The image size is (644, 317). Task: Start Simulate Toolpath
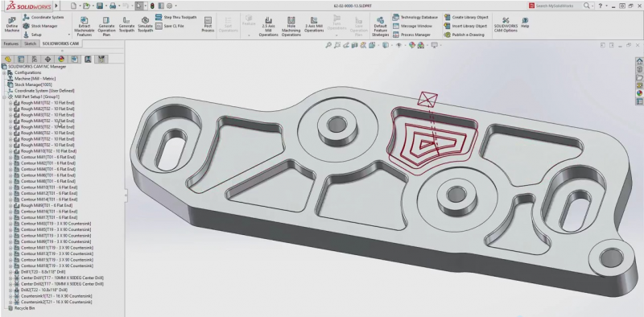pos(145,25)
